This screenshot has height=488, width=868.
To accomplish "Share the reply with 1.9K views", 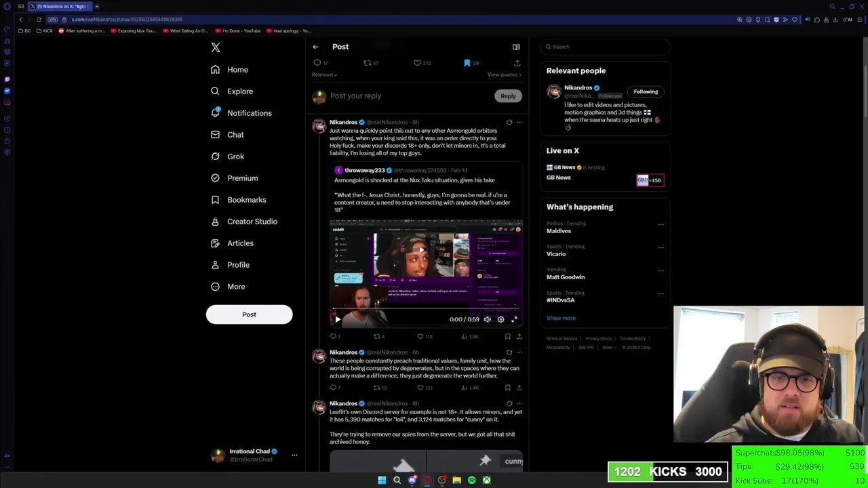I will pyautogui.click(x=519, y=336).
